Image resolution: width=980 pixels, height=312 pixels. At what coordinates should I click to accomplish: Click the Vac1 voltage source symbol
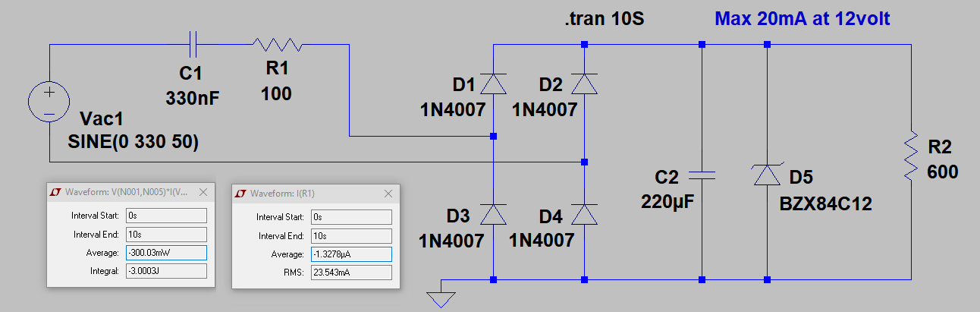(x=49, y=103)
